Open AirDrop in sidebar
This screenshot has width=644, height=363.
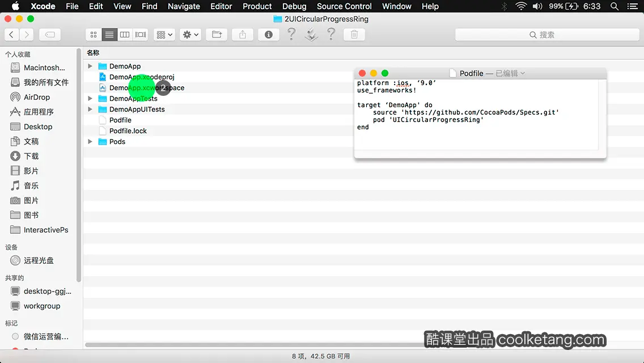coord(31,97)
